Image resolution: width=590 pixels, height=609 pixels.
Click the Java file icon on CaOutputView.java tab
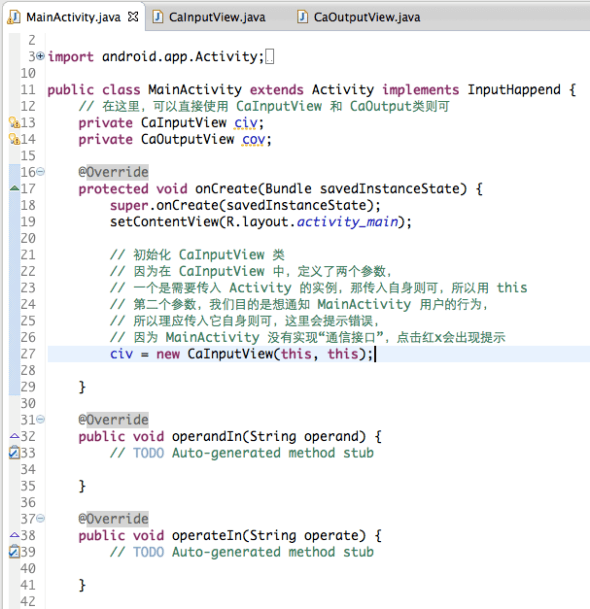pos(303,17)
